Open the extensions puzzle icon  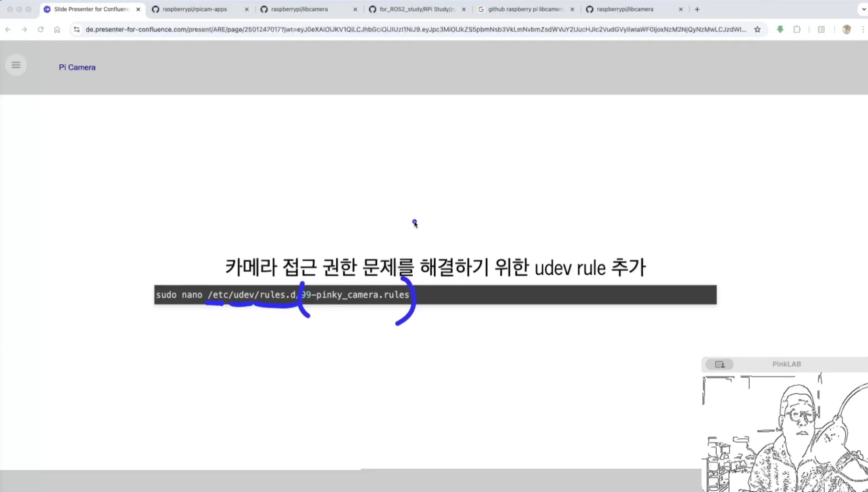797,29
